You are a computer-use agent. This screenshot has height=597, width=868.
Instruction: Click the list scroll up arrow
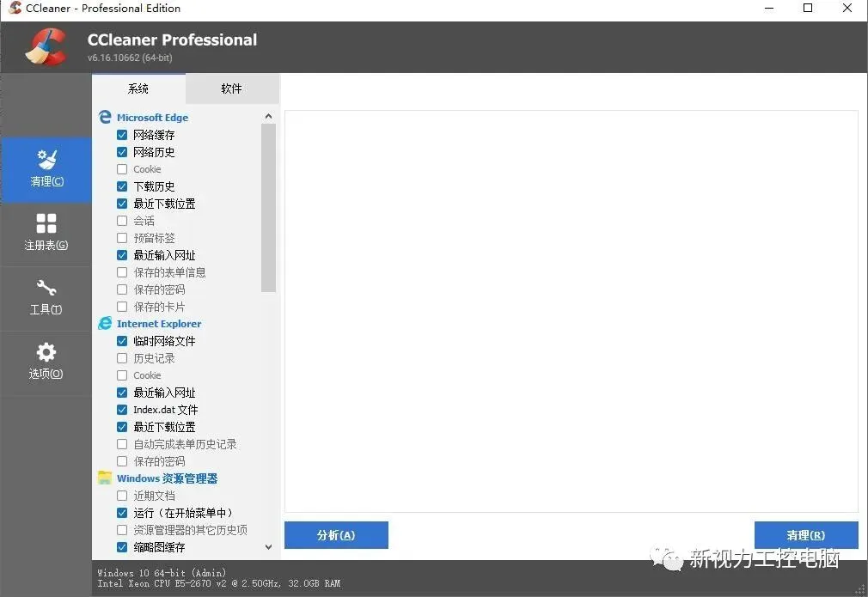(268, 116)
